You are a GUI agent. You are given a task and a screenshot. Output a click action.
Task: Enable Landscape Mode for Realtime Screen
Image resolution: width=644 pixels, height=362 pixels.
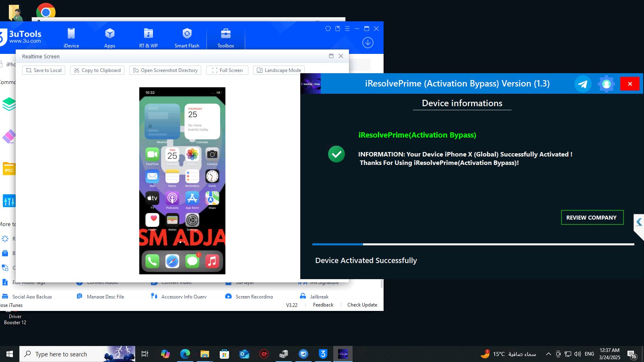coord(279,70)
